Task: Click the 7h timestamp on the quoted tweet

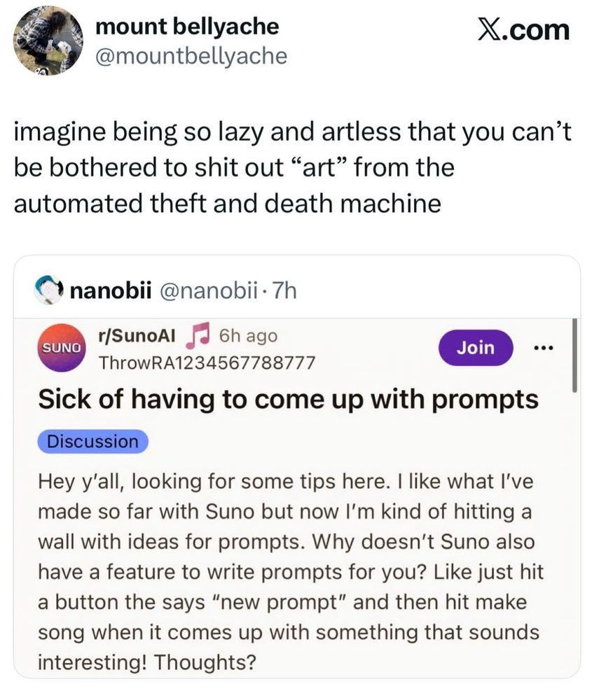Action: [x=282, y=290]
